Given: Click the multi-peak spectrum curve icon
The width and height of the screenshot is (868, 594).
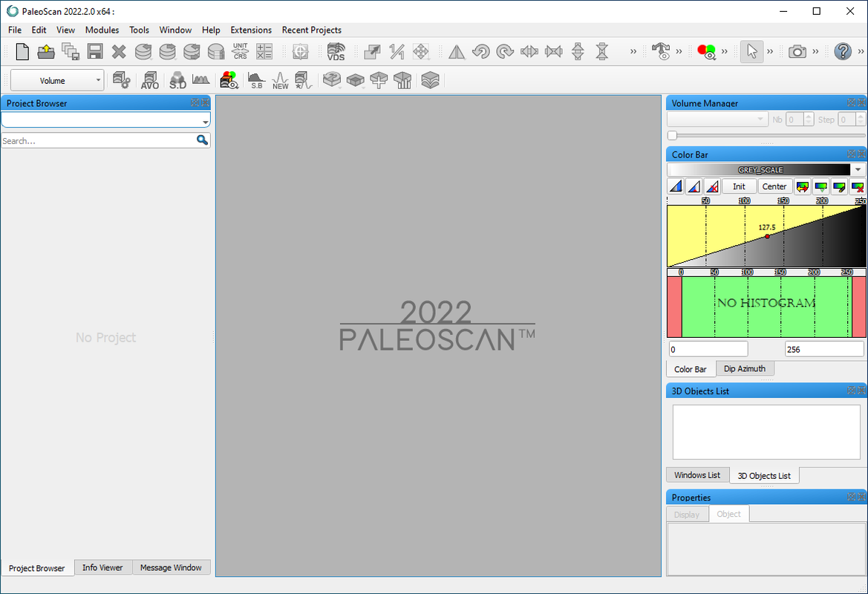Looking at the screenshot, I should click(x=200, y=80).
